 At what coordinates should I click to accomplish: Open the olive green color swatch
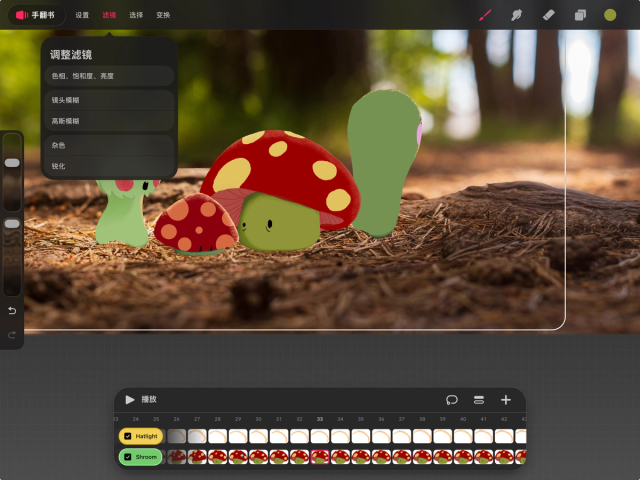(610, 15)
